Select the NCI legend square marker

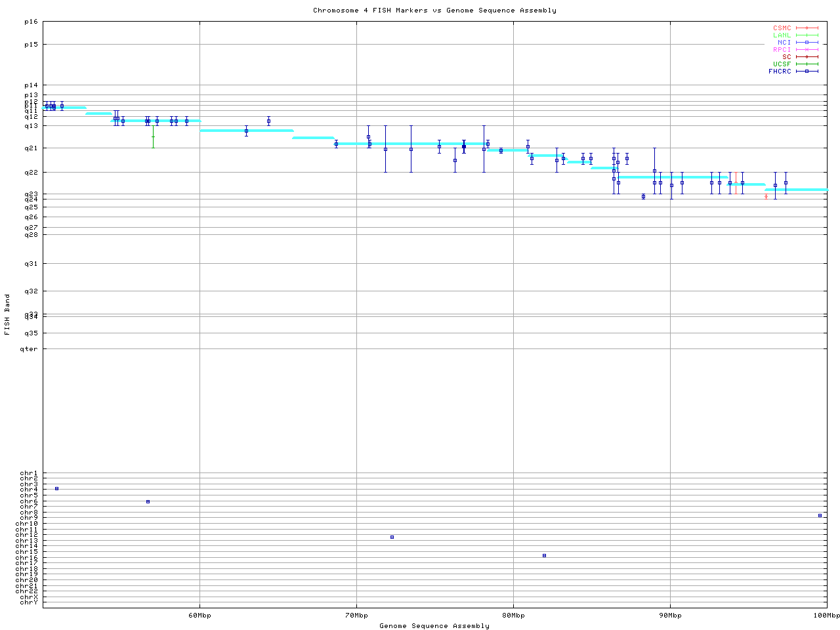[807, 43]
